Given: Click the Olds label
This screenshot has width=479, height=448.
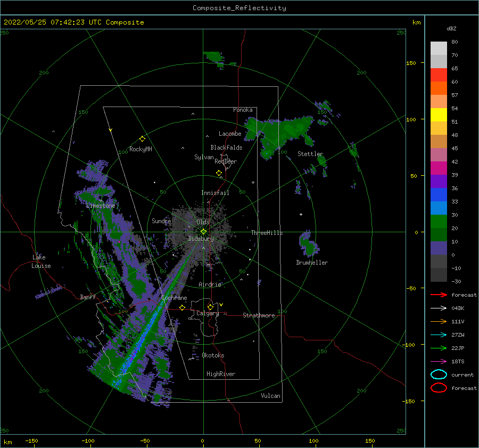Looking at the screenshot, I should [203, 222].
